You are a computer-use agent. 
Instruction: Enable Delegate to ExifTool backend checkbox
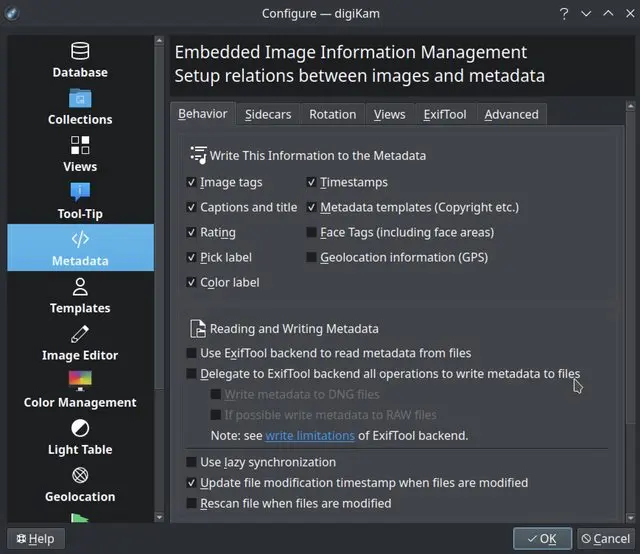click(191, 374)
